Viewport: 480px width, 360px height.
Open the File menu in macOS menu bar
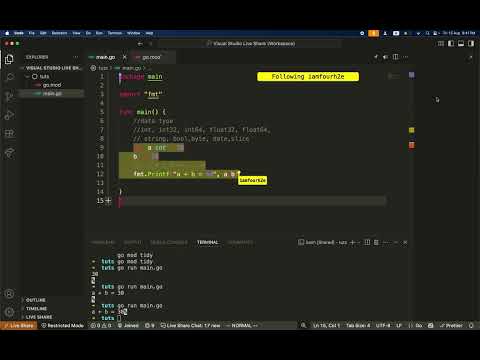tap(32, 33)
